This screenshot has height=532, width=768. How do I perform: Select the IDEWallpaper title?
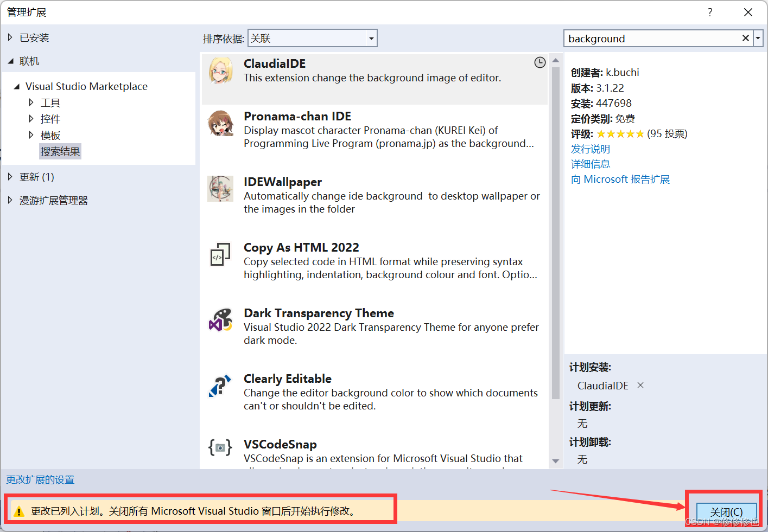coord(283,182)
